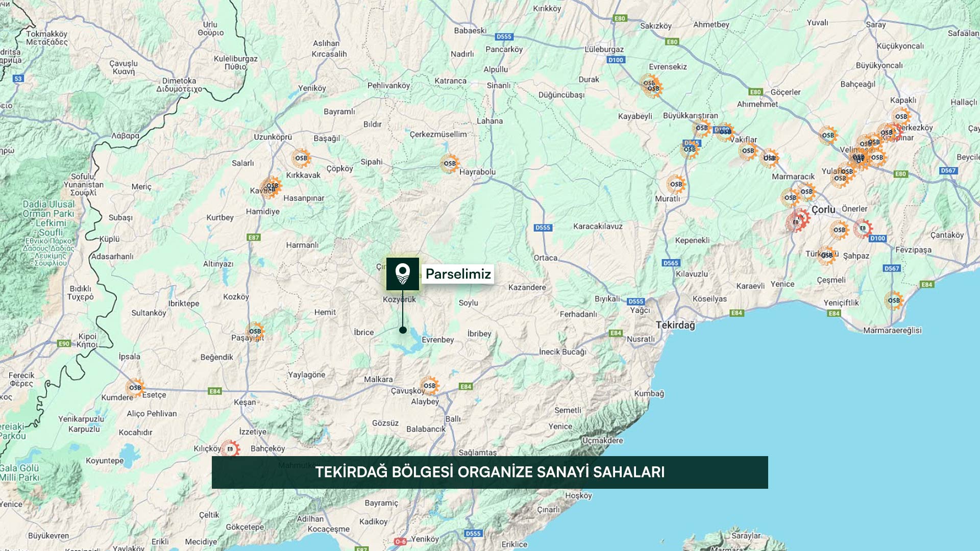Click the Evrenbey village label

tap(438, 340)
